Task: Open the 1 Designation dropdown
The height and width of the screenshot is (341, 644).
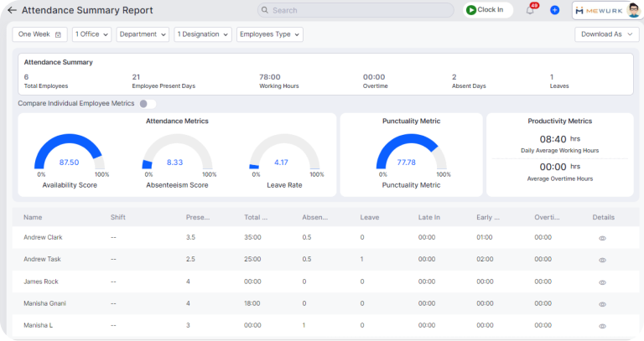Action: coord(202,34)
